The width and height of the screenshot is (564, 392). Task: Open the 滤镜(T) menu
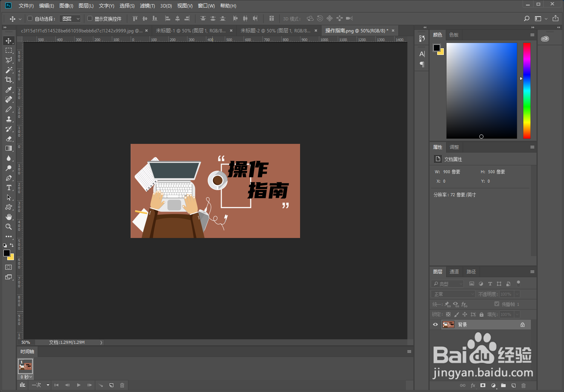(147, 6)
